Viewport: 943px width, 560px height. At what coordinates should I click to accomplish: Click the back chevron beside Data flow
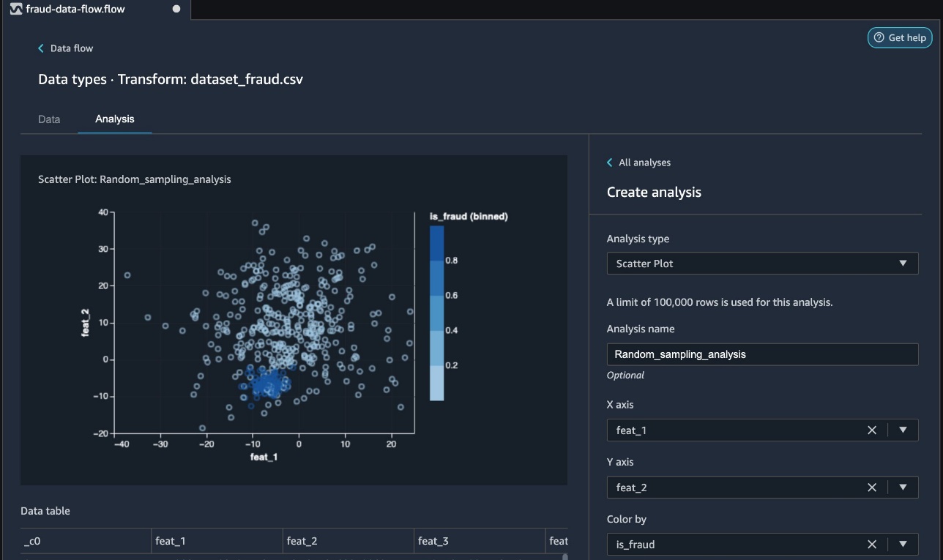point(41,48)
